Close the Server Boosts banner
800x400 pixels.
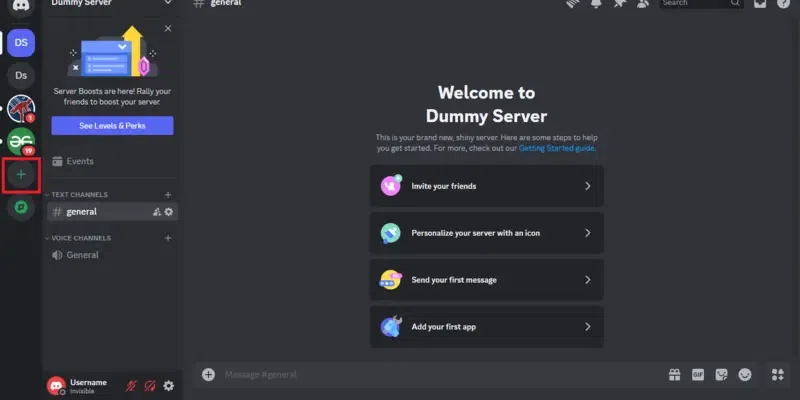pyautogui.click(x=168, y=29)
